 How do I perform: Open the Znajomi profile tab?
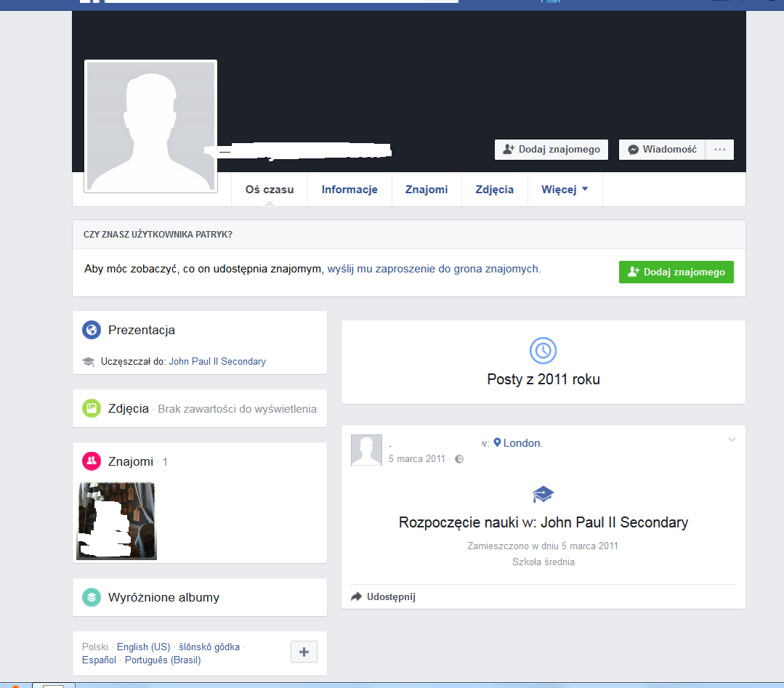point(427,190)
